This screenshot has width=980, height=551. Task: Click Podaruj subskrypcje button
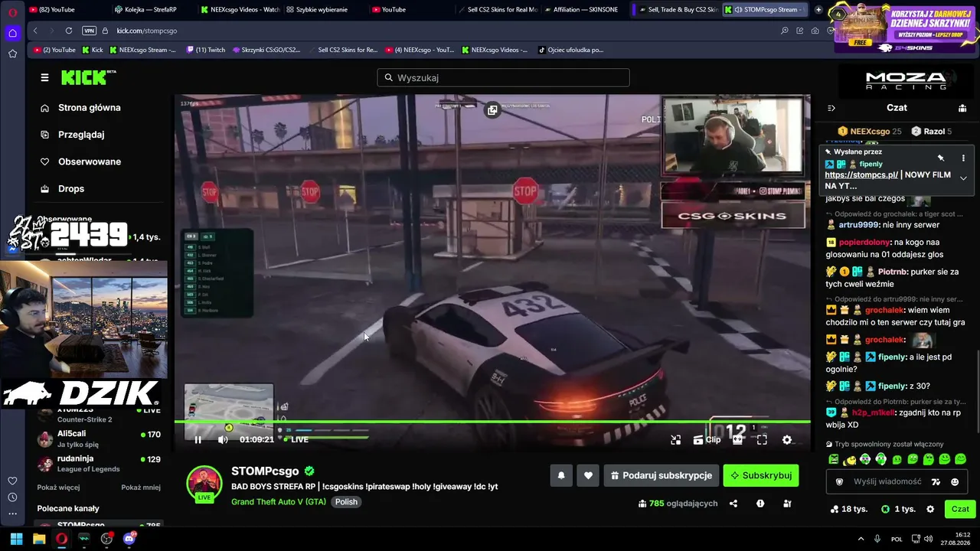[661, 475]
